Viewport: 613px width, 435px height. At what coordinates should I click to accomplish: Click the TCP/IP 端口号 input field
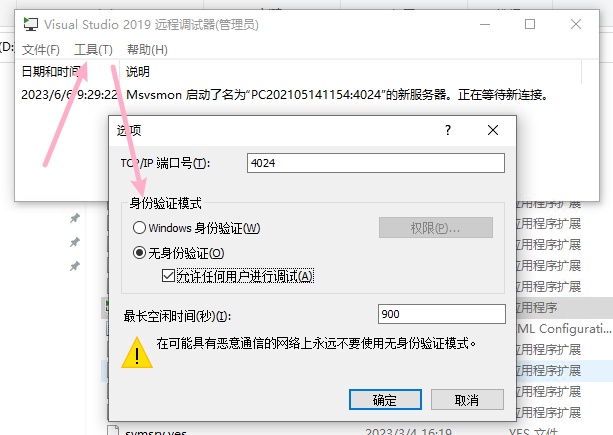pos(376,163)
